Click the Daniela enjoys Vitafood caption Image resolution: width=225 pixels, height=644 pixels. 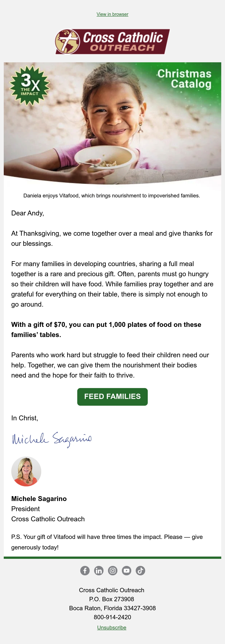[112, 196]
